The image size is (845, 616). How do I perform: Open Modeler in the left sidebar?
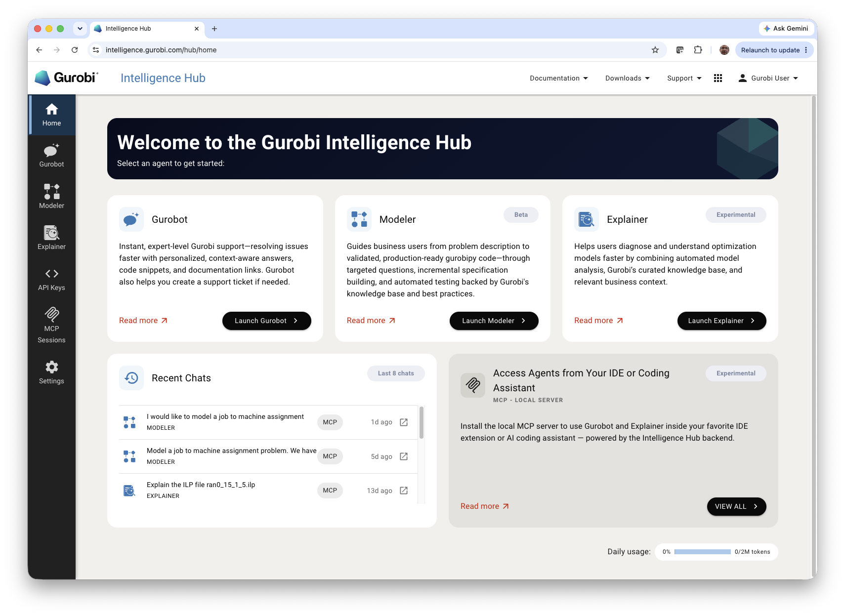(x=51, y=197)
